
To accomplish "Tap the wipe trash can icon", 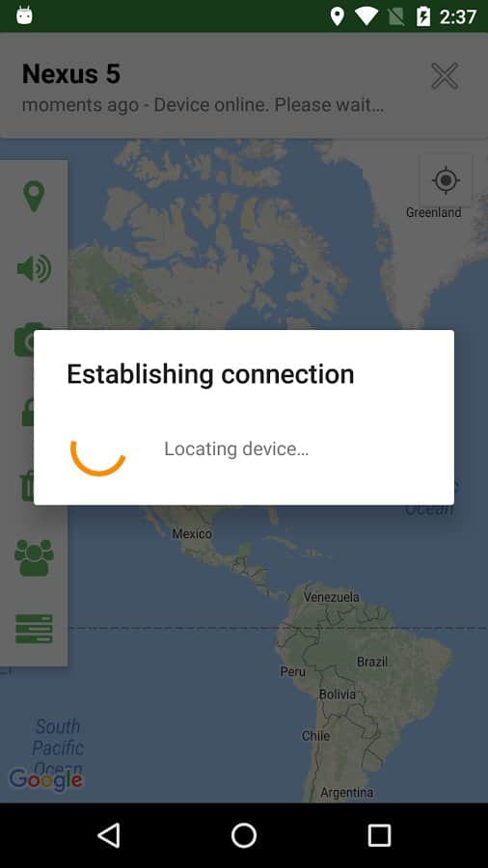I will click(x=28, y=486).
